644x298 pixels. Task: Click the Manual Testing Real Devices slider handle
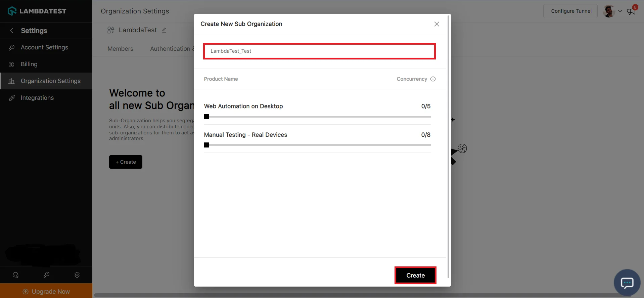pos(206,145)
